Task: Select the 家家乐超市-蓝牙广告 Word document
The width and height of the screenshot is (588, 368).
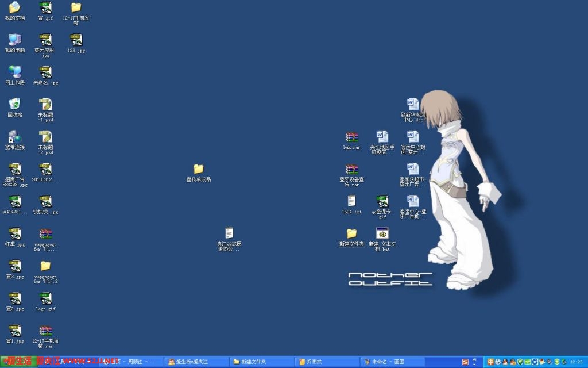Action: point(413,175)
